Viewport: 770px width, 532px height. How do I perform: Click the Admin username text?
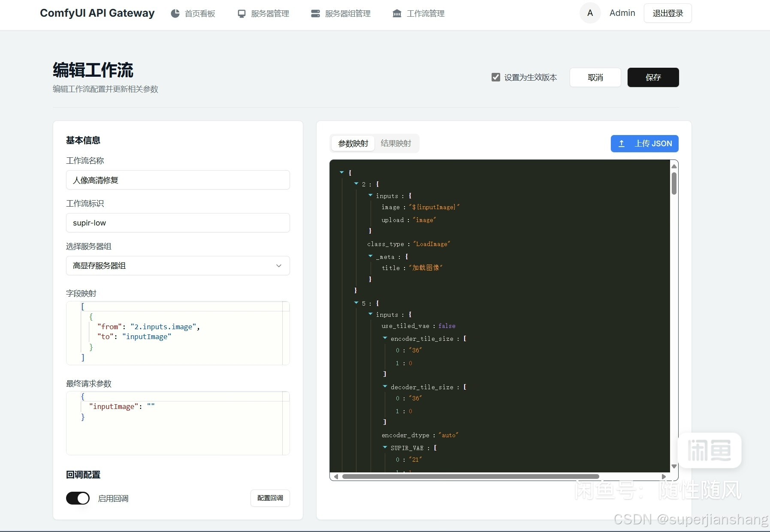(622, 13)
